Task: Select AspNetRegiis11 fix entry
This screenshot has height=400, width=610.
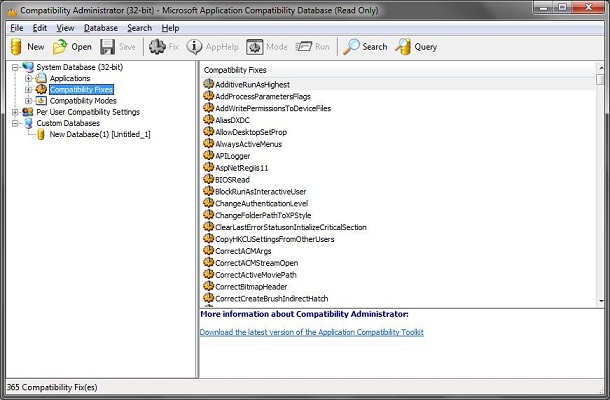Action: pyautogui.click(x=242, y=168)
